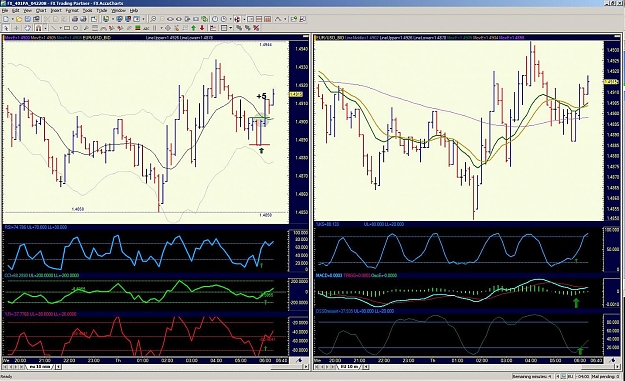The height and width of the screenshot is (381, 625).
Task: Expand dropdown arrow next to magnet tool
Action: tap(45, 28)
